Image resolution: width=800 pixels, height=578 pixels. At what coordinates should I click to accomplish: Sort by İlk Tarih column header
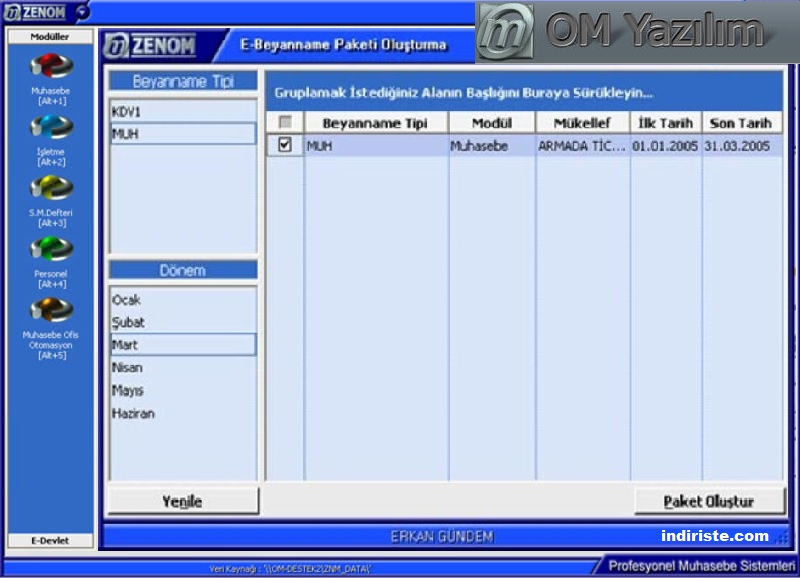[666, 123]
